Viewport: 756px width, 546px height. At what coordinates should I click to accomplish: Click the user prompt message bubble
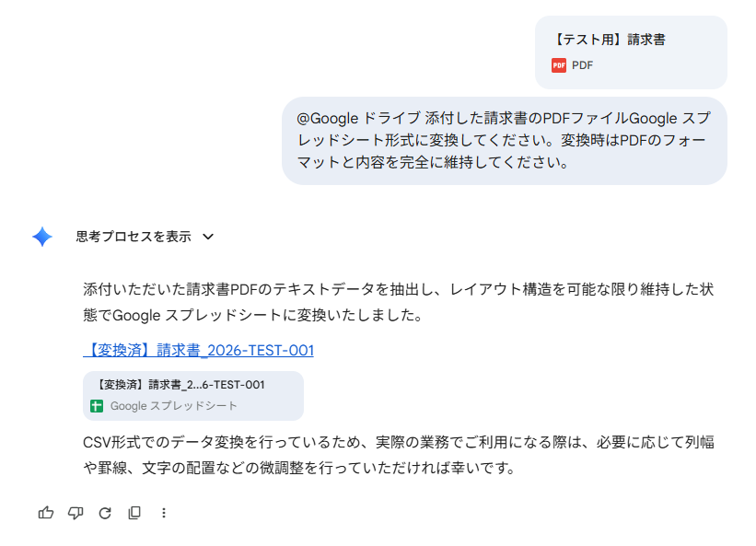[505, 141]
